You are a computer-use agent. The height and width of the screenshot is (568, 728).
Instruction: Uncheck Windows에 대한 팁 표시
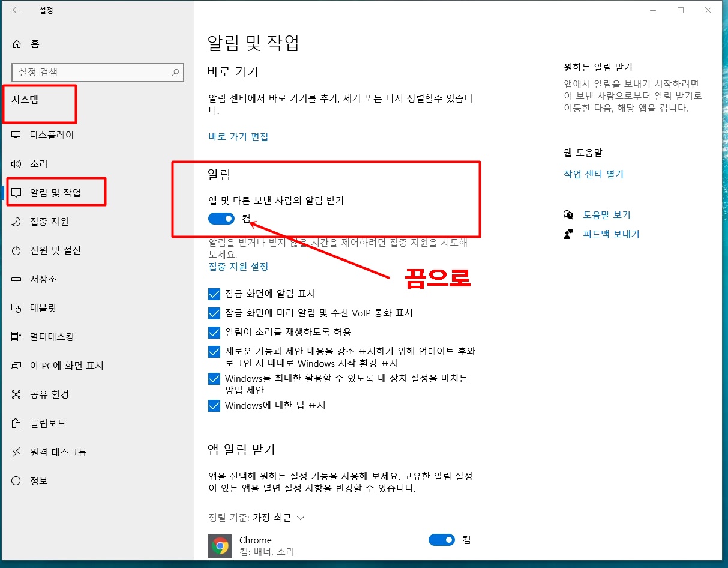click(x=214, y=406)
